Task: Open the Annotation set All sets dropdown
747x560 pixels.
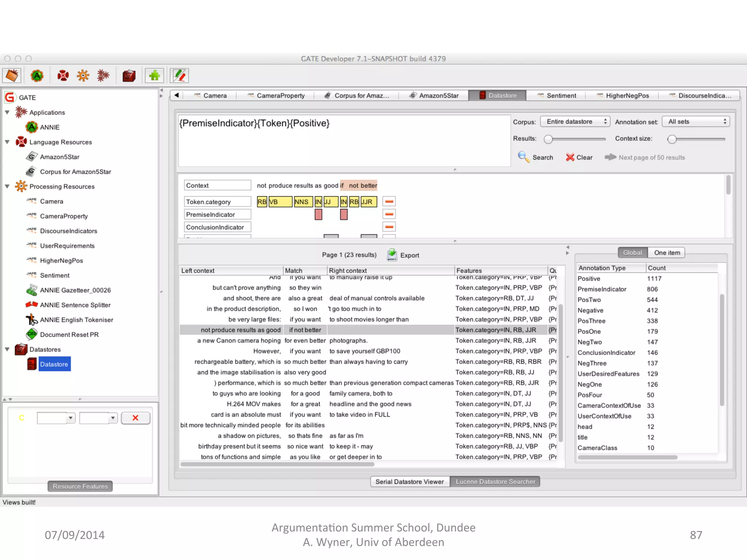Action: [x=696, y=122]
